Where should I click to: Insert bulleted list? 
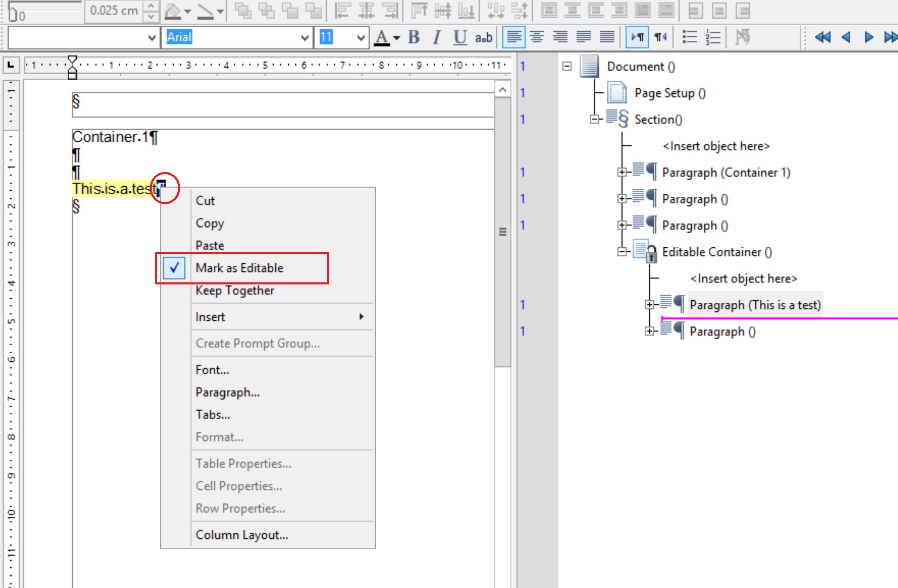[x=690, y=37]
